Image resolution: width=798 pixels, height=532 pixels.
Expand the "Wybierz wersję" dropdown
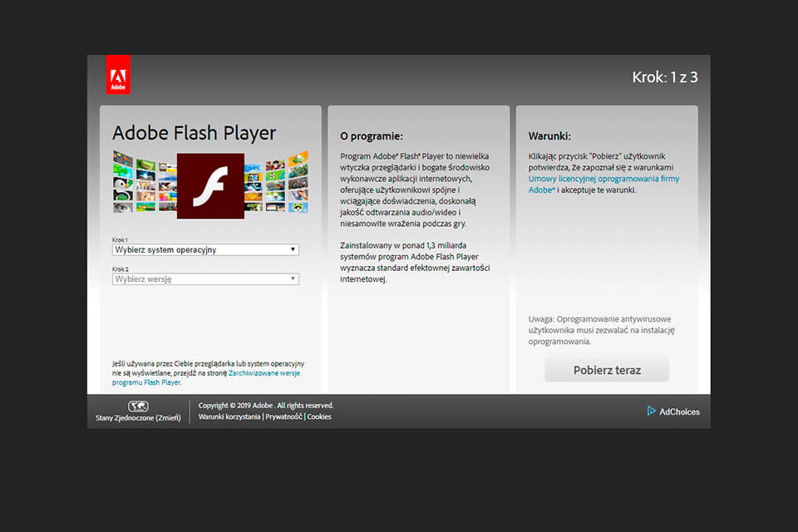pyautogui.click(x=204, y=278)
